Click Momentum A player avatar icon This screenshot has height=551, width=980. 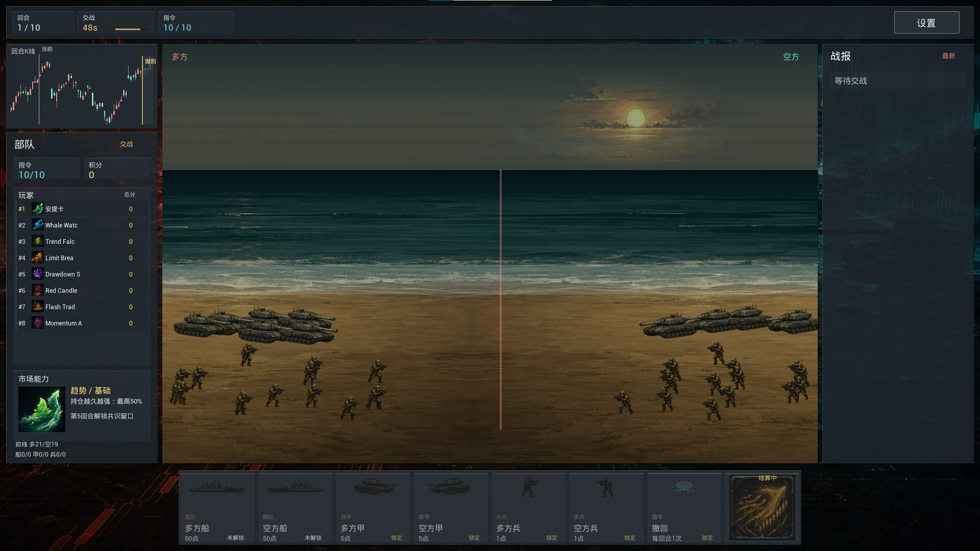38,323
